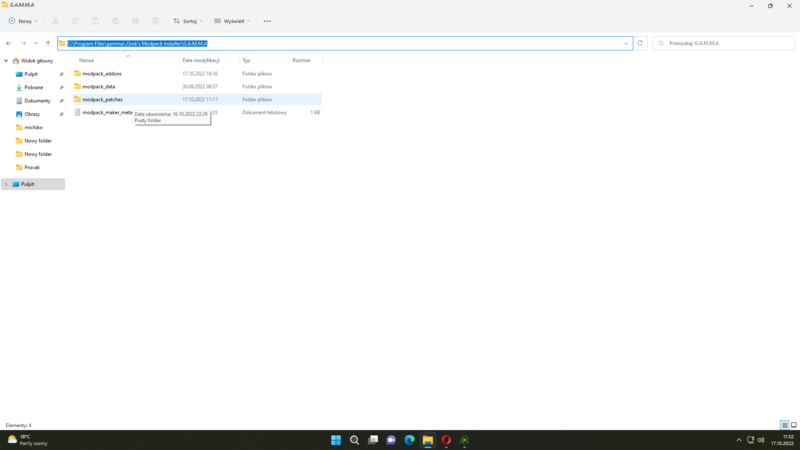Open Pobrane in the navigation pane
800x450 pixels.
pyautogui.click(x=33, y=88)
